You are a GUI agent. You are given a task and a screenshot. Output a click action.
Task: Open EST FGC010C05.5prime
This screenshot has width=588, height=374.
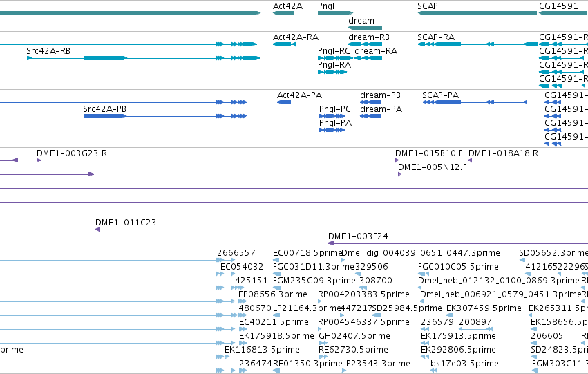458,267
